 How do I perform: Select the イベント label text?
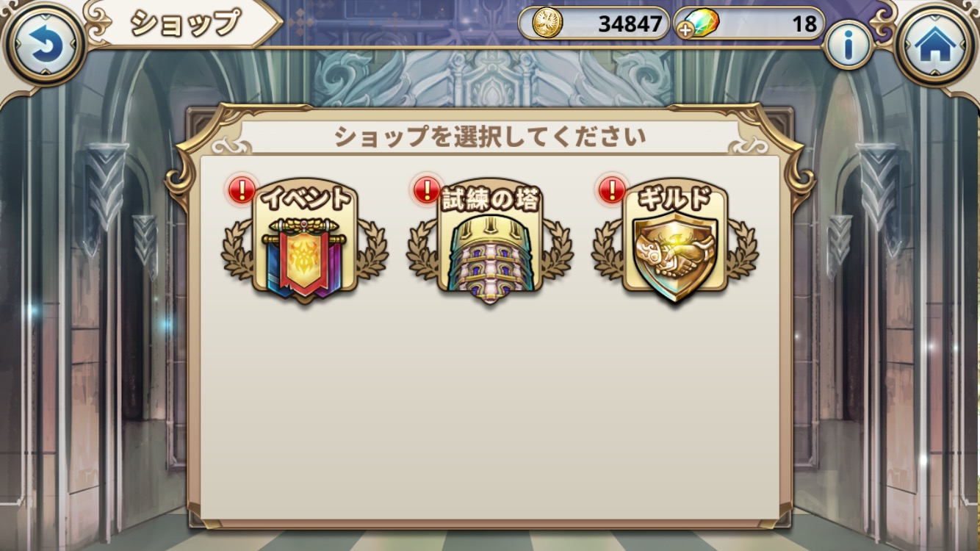point(307,200)
